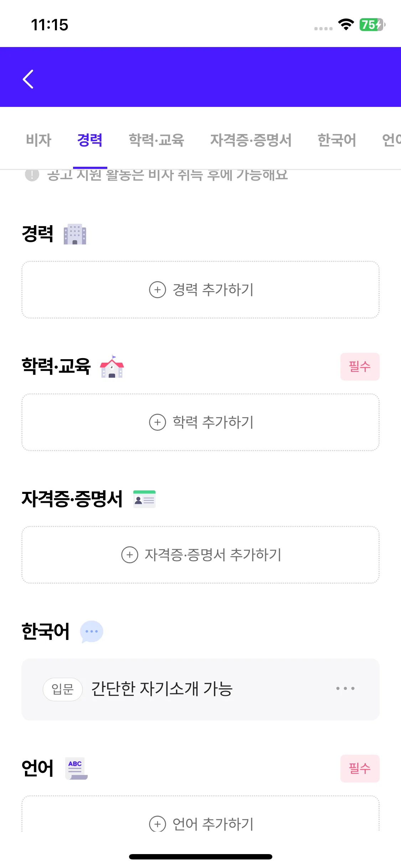
Task: Tap the battery indicator in status bar
Action: pyautogui.click(x=372, y=25)
